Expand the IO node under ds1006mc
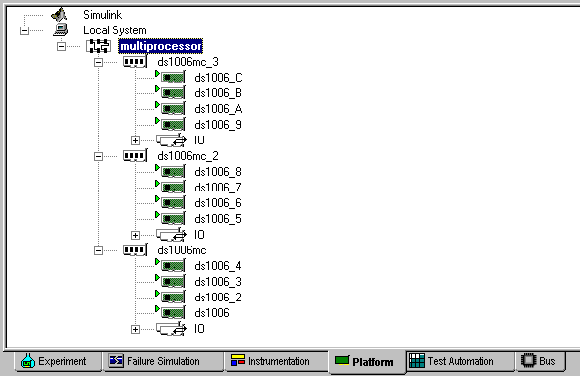 pyautogui.click(x=135, y=329)
